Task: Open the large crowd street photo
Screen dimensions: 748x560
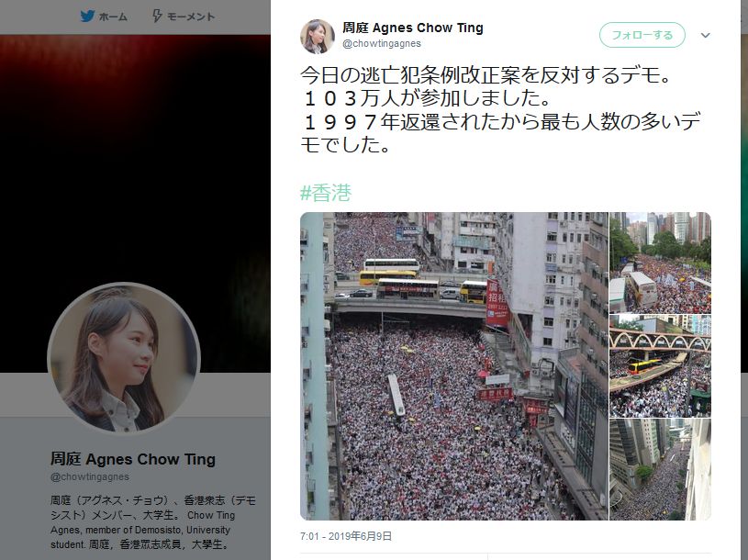Action: pos(454,366)
